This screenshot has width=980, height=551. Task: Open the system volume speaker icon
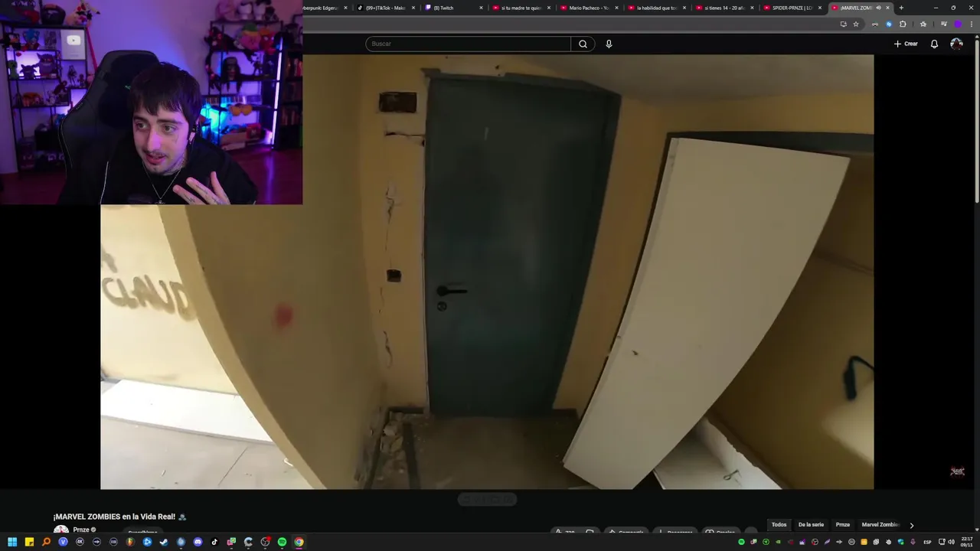click(x=951, y=542)
